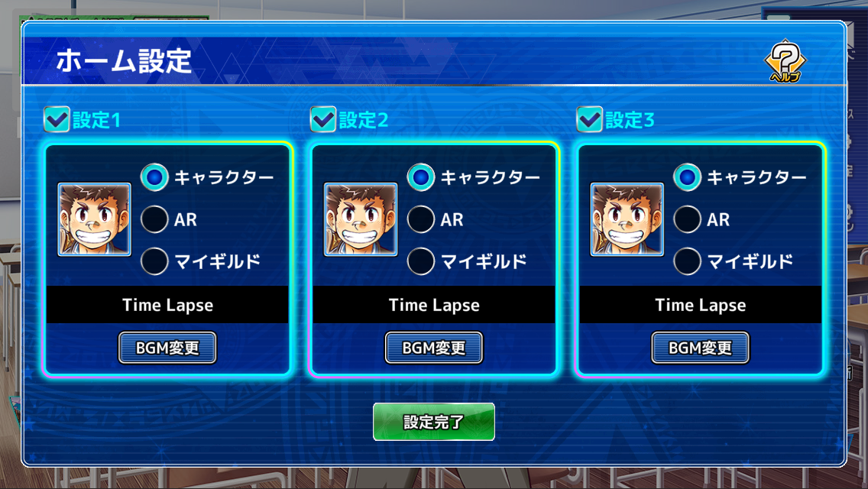Open BGM変更 in 設定2 panel

click(434, 348)
